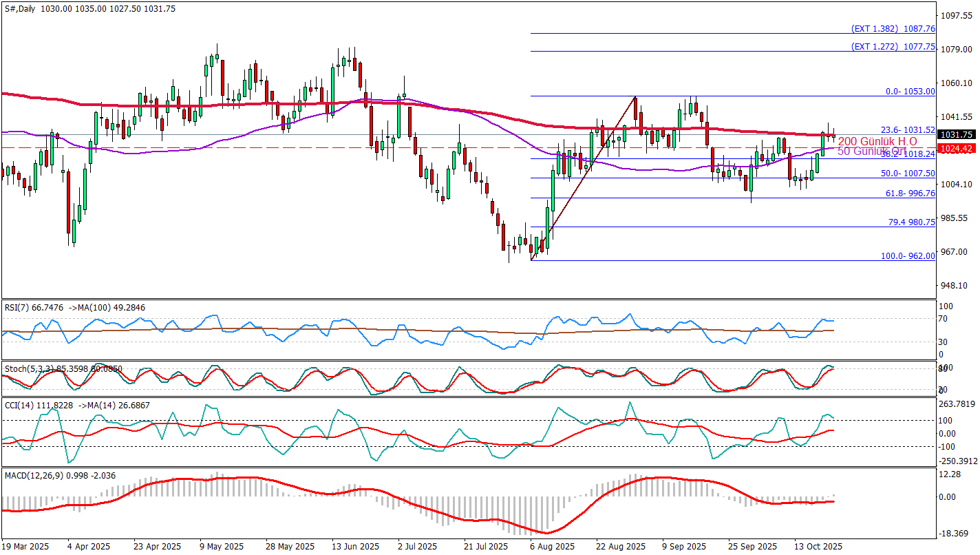Select the Fibonacci 0.0 - 1053.00 level label
Viewport: 980px width, 555px height.
(910, 91)
